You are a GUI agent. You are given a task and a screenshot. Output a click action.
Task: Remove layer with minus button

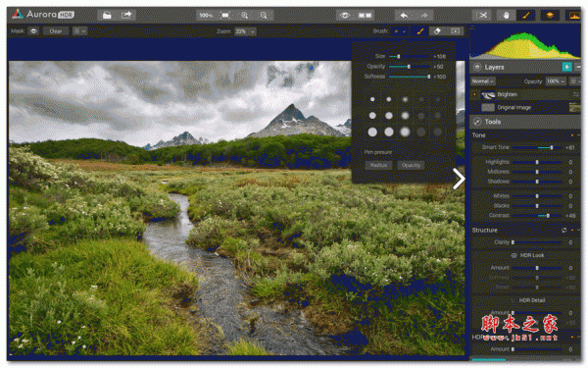click(x=578, y=67)
